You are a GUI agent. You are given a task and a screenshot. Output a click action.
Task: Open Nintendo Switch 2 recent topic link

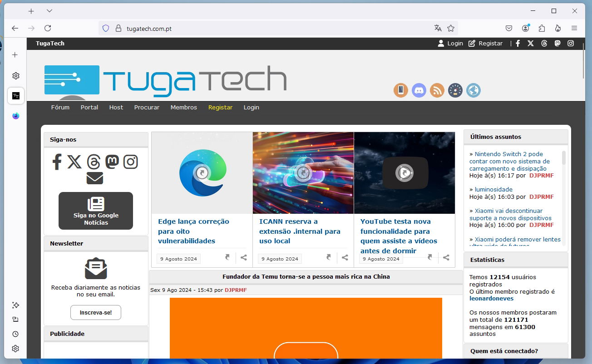[x=509, y=161]
